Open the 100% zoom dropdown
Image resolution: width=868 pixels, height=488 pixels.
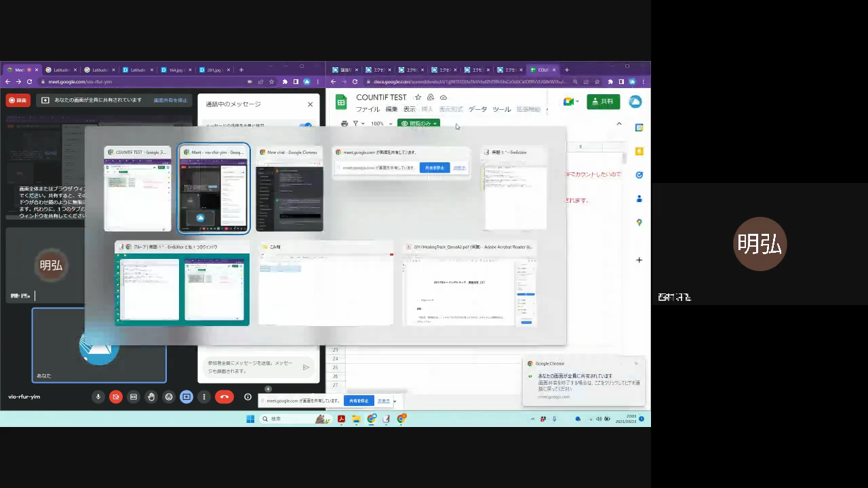(x=380, y=123)
